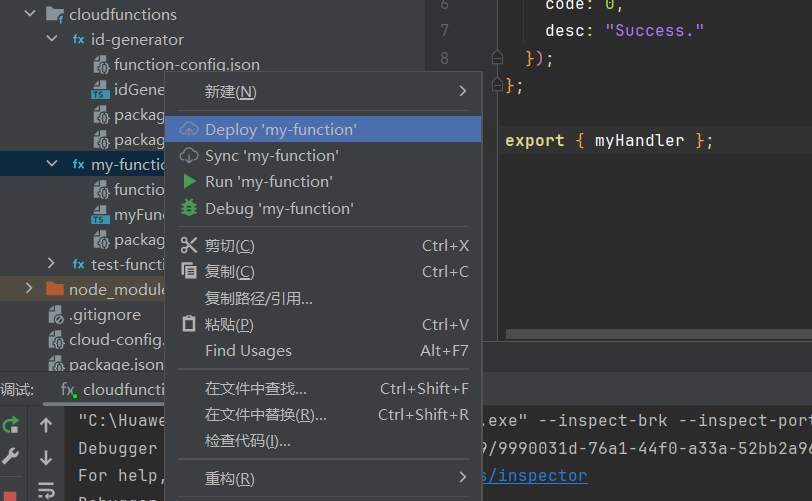Click the copy pages icon

click(x=188, y=271)
